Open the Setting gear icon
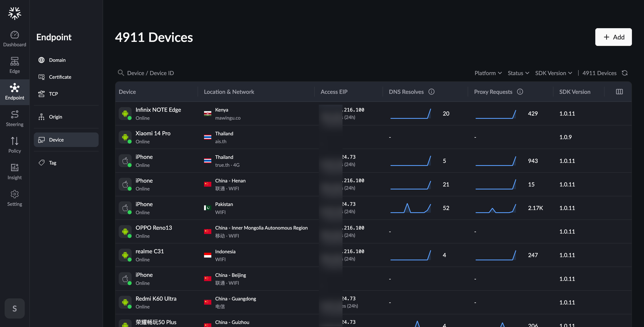Screen dimensions: 644x327 pos(14,194)
